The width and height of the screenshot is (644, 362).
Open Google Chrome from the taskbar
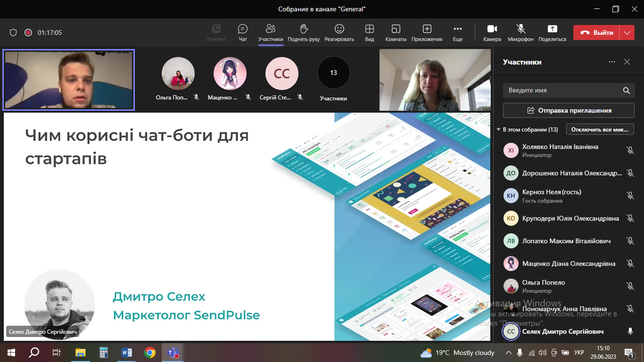coord(150,353)
